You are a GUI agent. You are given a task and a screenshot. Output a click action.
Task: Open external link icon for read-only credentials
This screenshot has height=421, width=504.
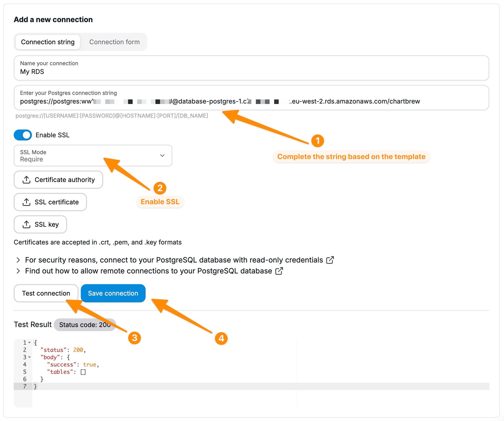pos(330,260)
